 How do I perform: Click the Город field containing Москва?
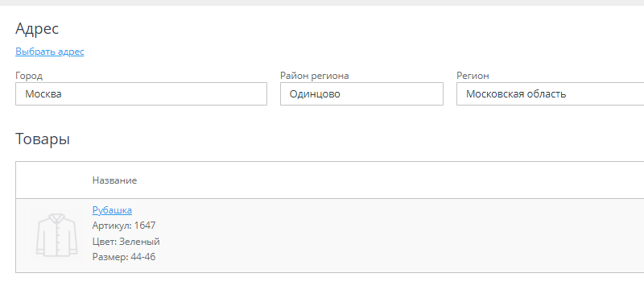tap(142, 93)
